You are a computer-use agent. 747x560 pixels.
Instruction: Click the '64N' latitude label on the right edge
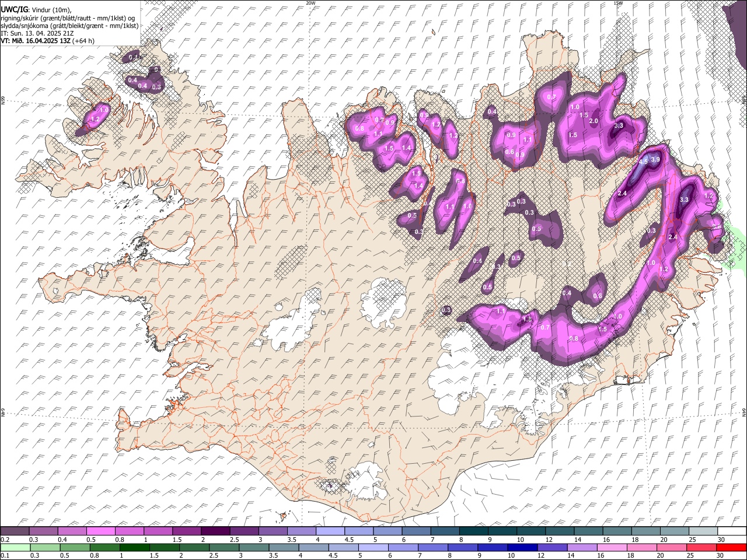click(744, 411)
